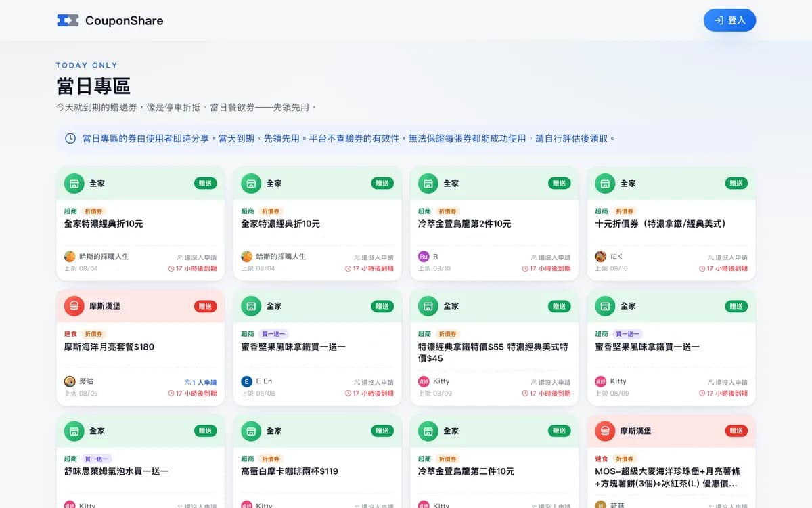The image size is (812, 508).
Task: Open coupon 冷萃金萱烏龍第二件10元
Action: click(466, 471)
